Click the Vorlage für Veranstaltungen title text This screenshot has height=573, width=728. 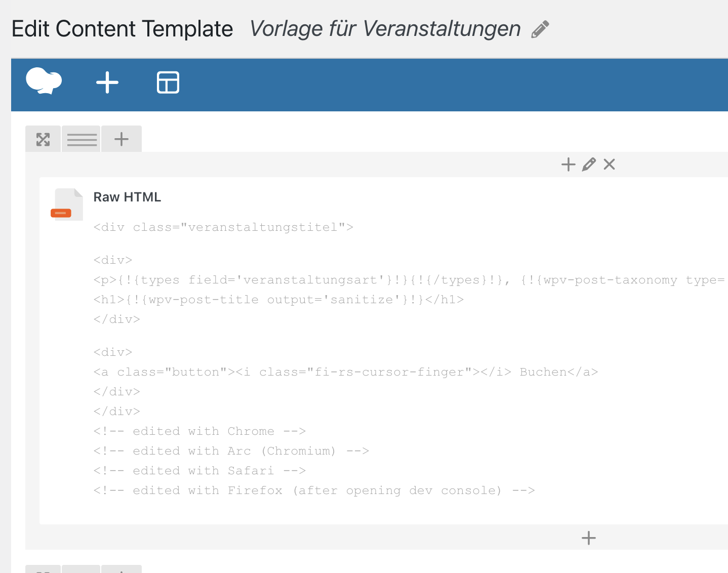[385, 29]
